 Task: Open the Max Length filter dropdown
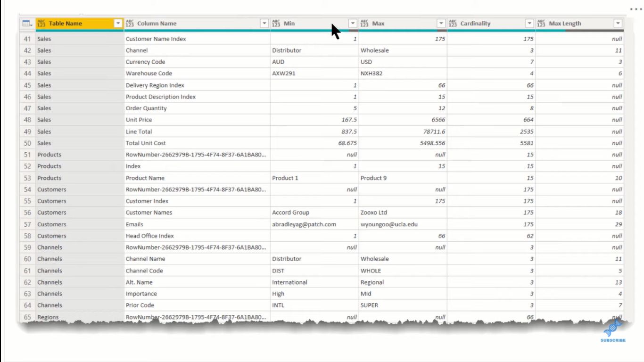click(x=618, y=24)
